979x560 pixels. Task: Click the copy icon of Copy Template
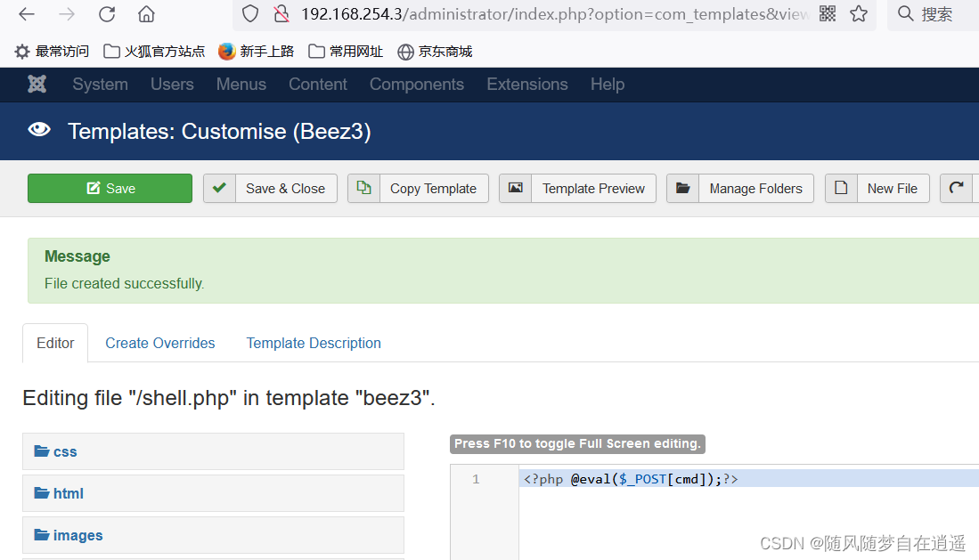pyautogui.click(x=364, y=188)
